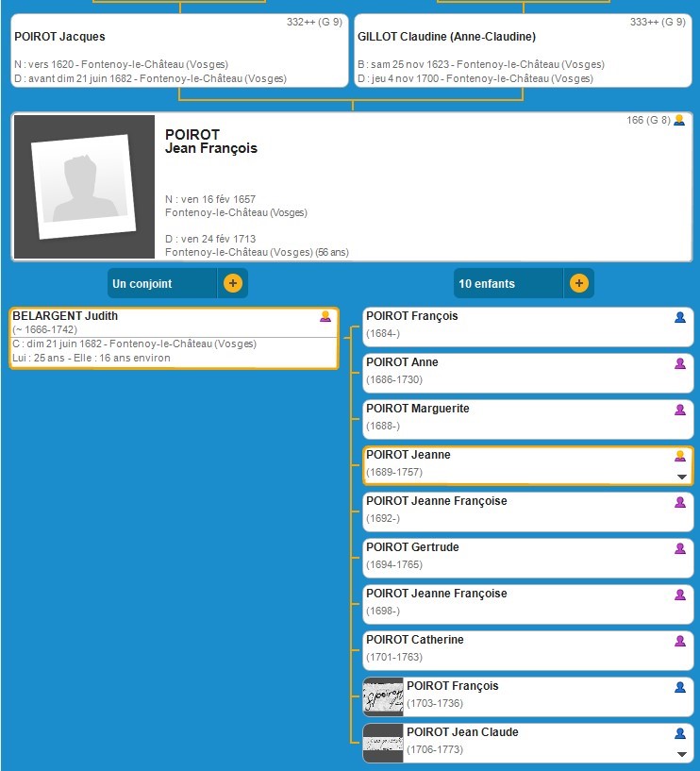Click the person icon on Jean François's main card
Viewport: 700px width, 771px height.
click(679, 121)
